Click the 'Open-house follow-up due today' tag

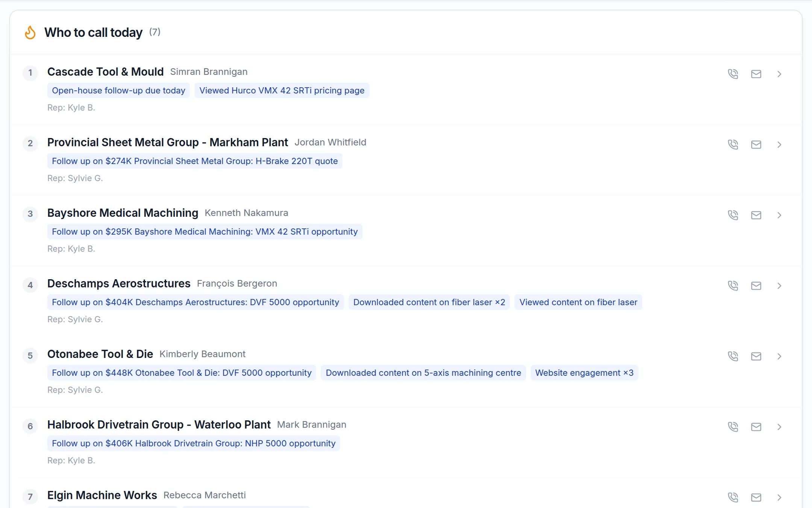click(x=118, y=90)
